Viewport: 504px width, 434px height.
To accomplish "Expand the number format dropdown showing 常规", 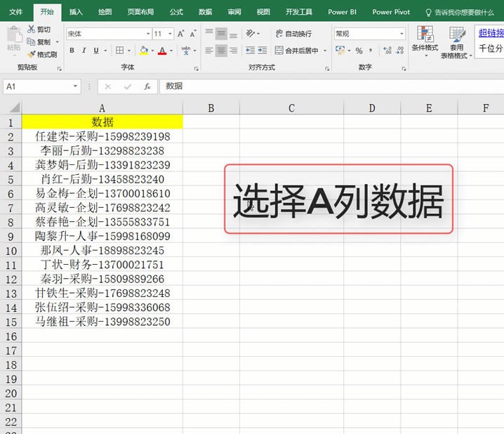I will pos(402,34).
